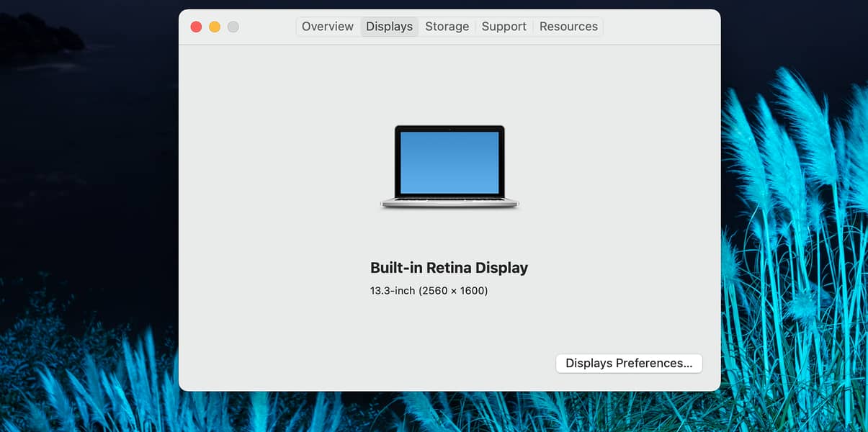Click the grayed-out zoom window button
Image resolution: width=868 pixels, height=432 pixels.
[233, 27]
